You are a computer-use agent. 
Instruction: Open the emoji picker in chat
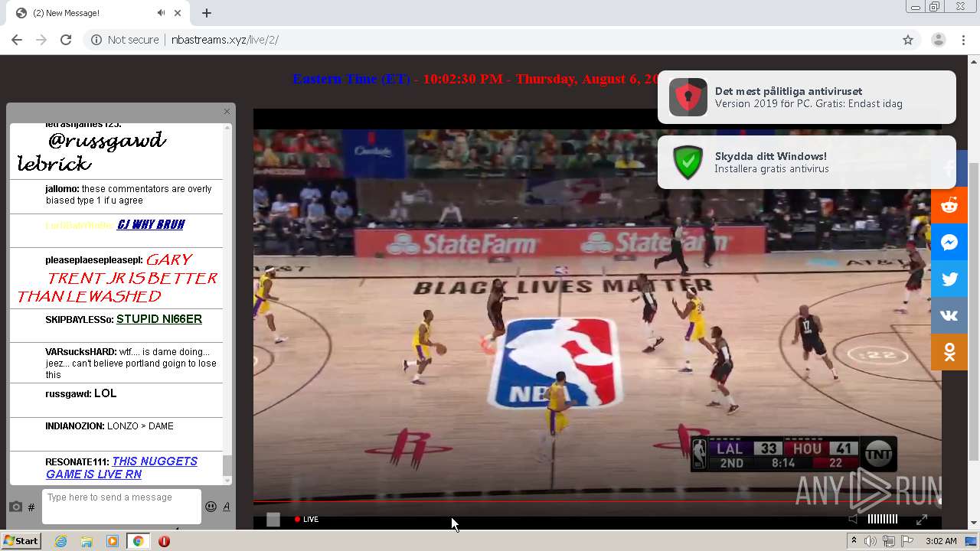[211, 507]
